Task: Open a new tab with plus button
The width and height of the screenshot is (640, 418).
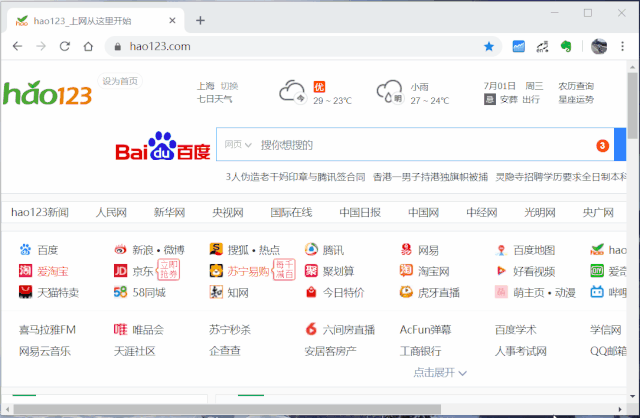Action: pyautogui.click(x=200, y=20)
